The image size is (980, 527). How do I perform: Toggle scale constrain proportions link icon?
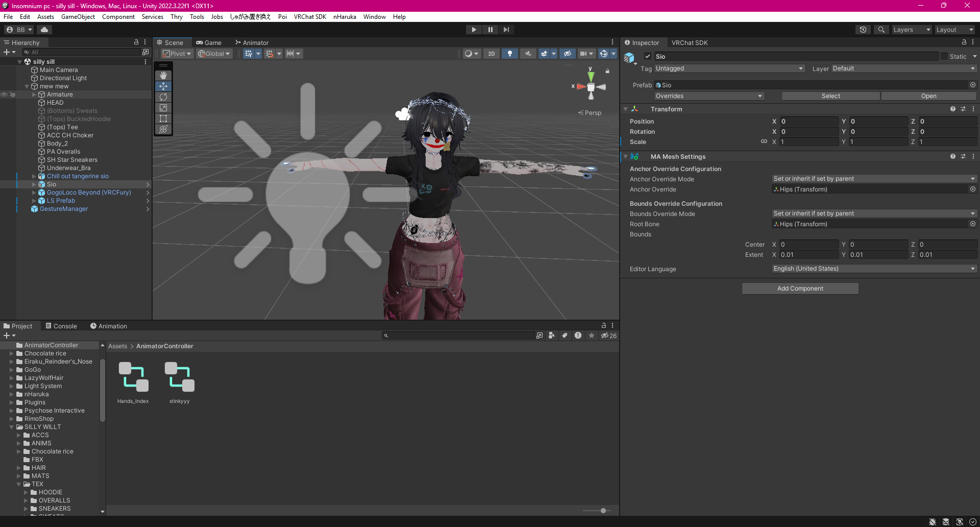pos(764,142)
